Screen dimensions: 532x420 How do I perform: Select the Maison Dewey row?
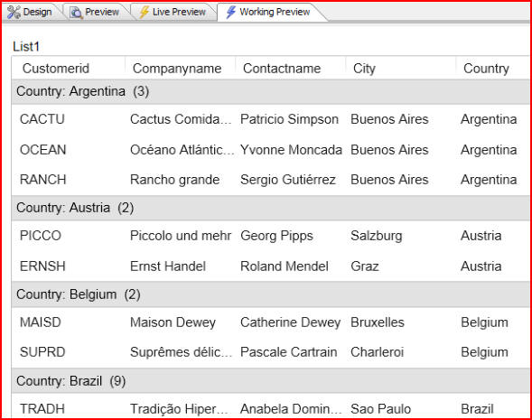point(270,322)
